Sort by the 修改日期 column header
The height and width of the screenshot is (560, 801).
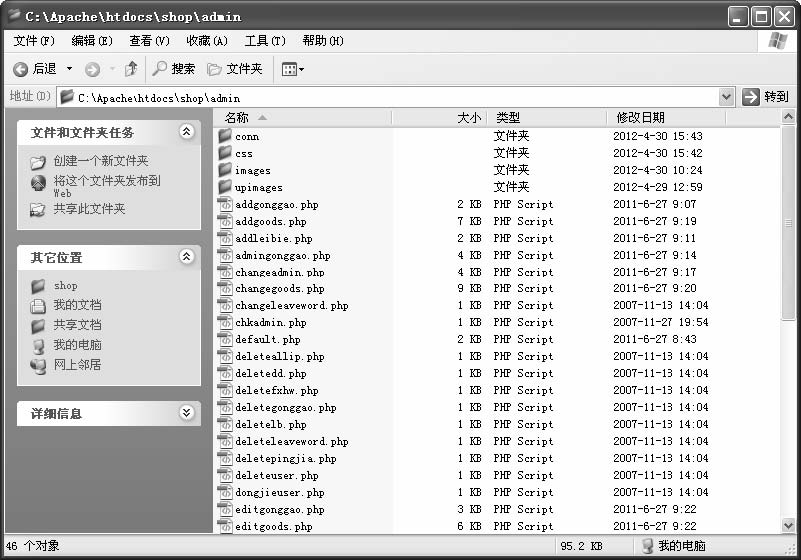666,118
